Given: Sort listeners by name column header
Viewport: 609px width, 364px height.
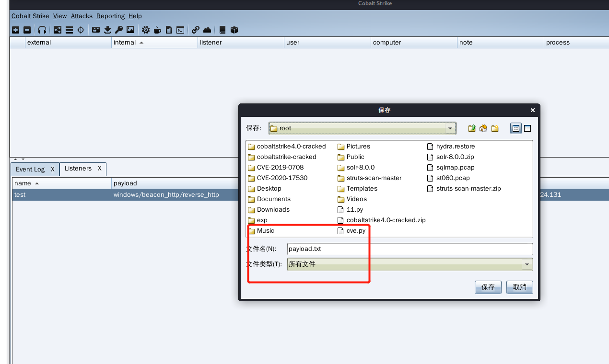Looking at the screenshot, I should click(61, 183).
